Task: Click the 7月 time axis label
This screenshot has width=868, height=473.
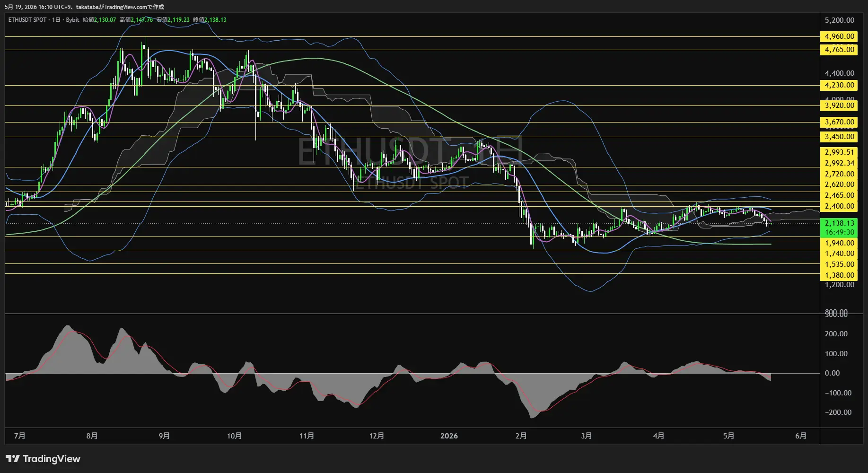Action: click(x=20, y=436)
